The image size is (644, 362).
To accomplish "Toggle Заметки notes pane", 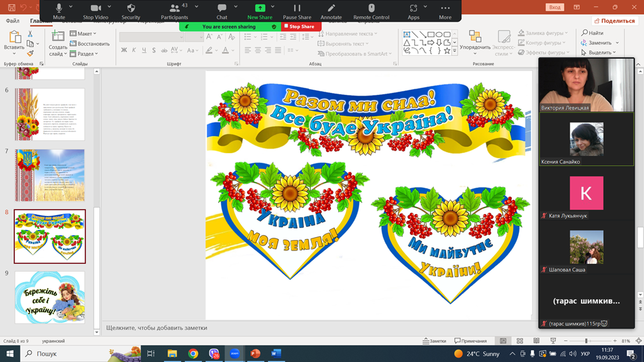I will click(434, 341).
